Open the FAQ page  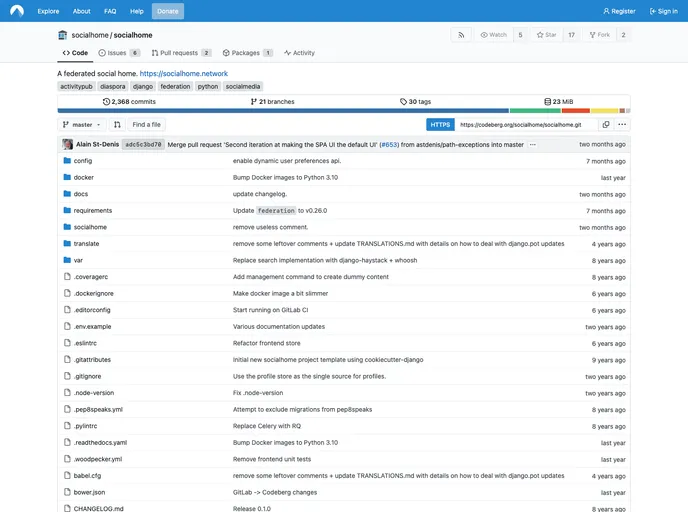click(110, 11)
